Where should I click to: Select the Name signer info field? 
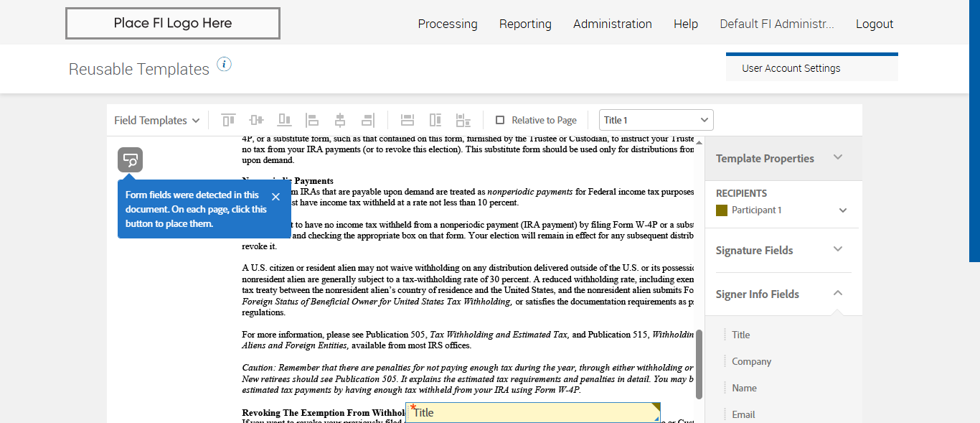[744, 388]
